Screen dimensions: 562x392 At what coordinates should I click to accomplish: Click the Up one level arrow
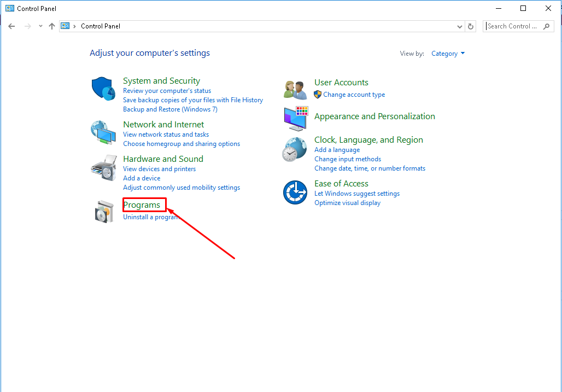pos(52,26)
